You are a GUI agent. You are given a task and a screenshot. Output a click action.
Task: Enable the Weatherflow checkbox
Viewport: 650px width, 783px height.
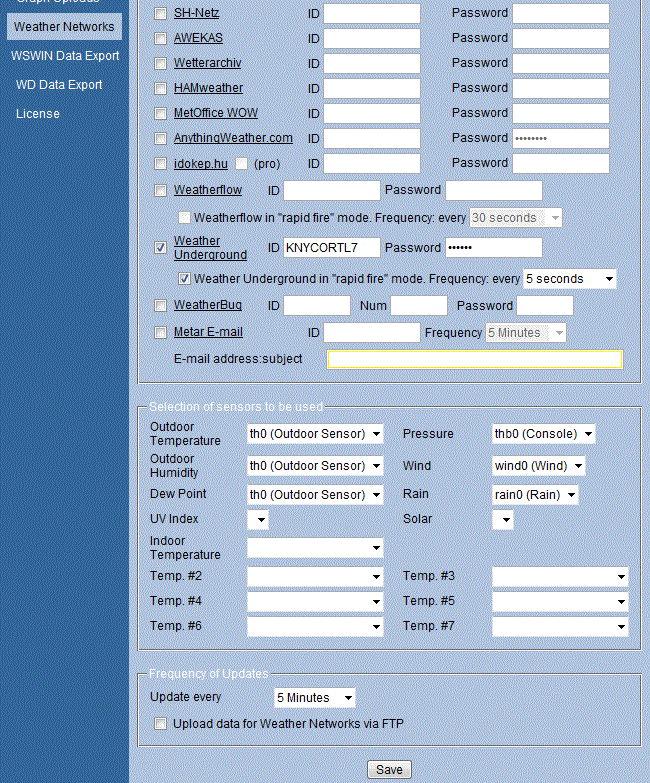pyautogui.click(x=160, y=191)
